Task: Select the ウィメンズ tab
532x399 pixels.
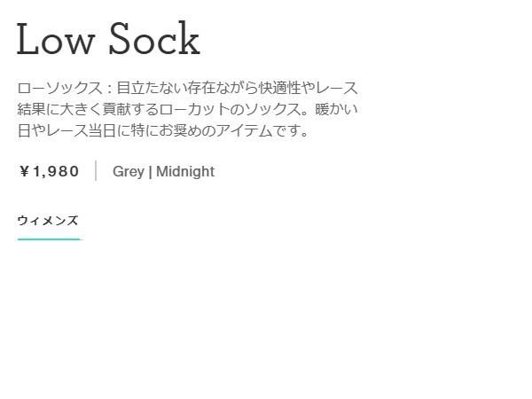Action: click(x=48, y=221)
